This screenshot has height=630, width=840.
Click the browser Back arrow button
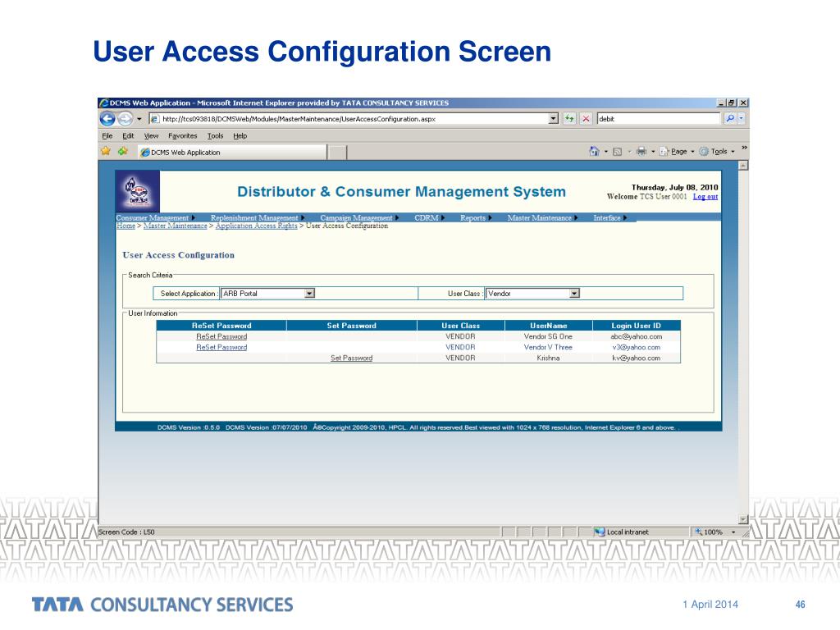click(107, 119)
